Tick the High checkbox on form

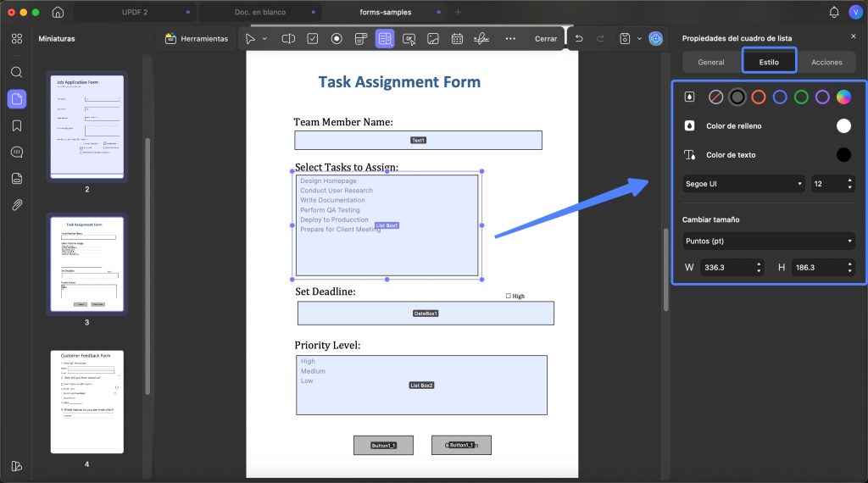pyautogui.click(x=509, y=296)
